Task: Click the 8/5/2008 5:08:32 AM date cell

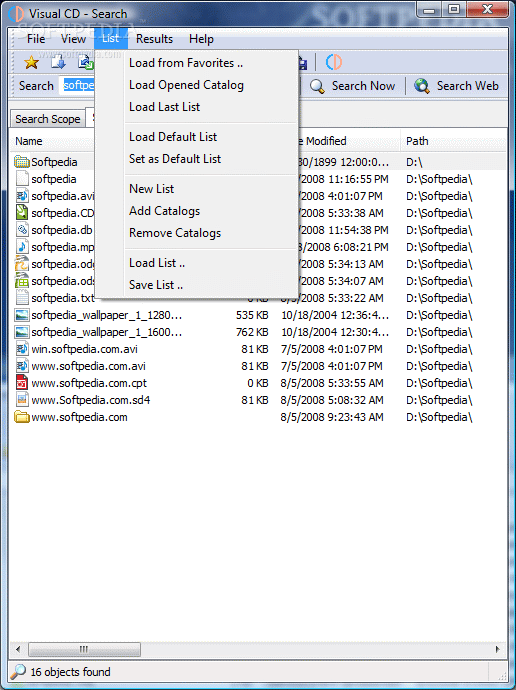Action: coord(332,400)
